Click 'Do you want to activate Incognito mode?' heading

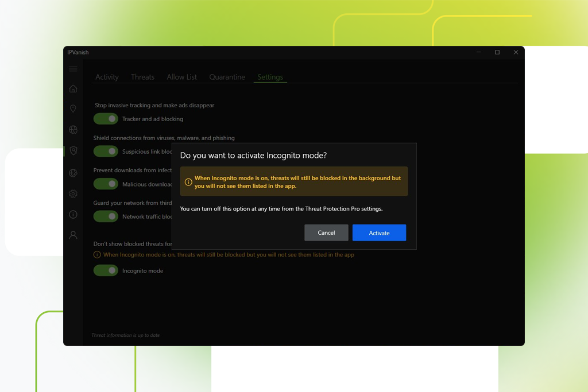[253, 155]
